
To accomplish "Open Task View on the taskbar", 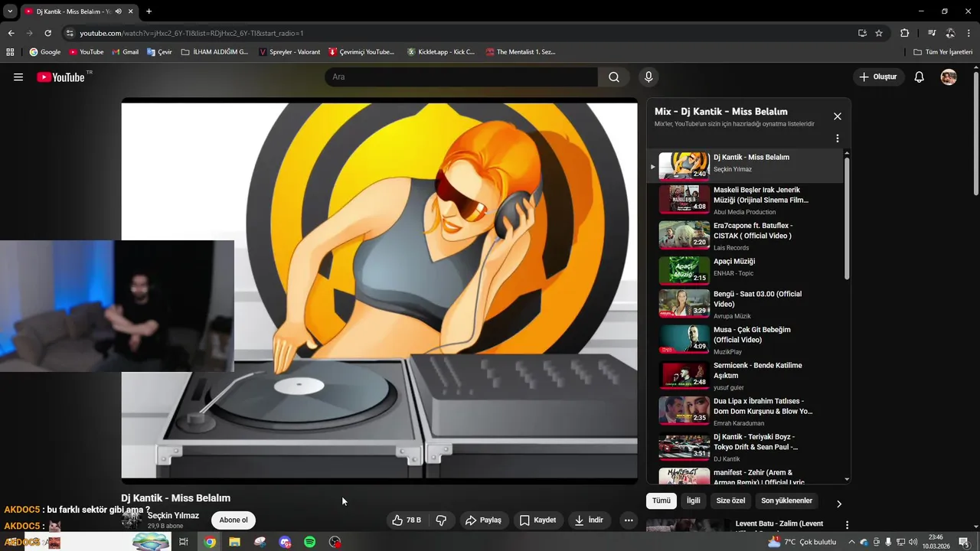I will [184, 542].
